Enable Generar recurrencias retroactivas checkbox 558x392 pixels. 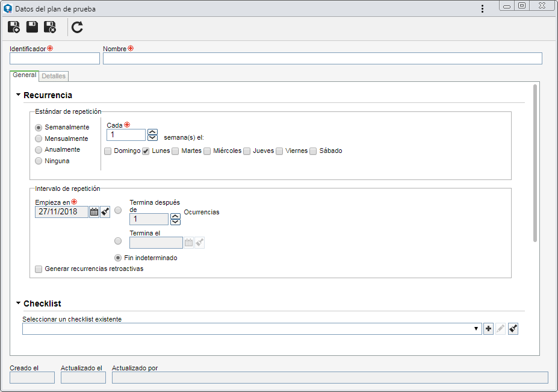coord(39,269)
